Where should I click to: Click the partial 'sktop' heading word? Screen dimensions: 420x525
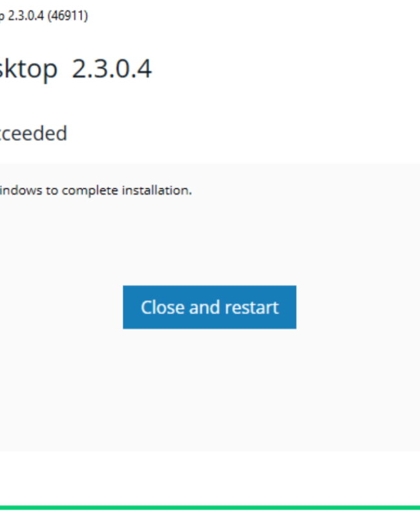[28, 70]
